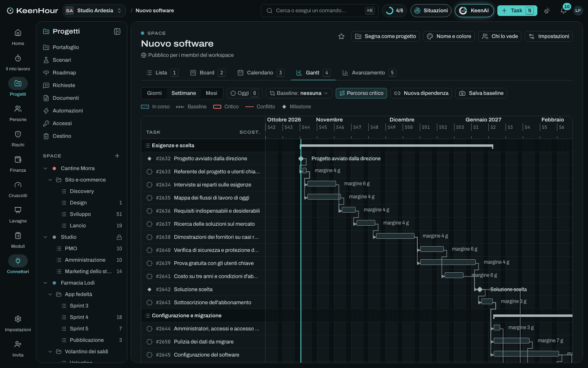Click the Soluzione scelta milestone diamond in chart
The image size is (588, 368).
tap(480, 289)
